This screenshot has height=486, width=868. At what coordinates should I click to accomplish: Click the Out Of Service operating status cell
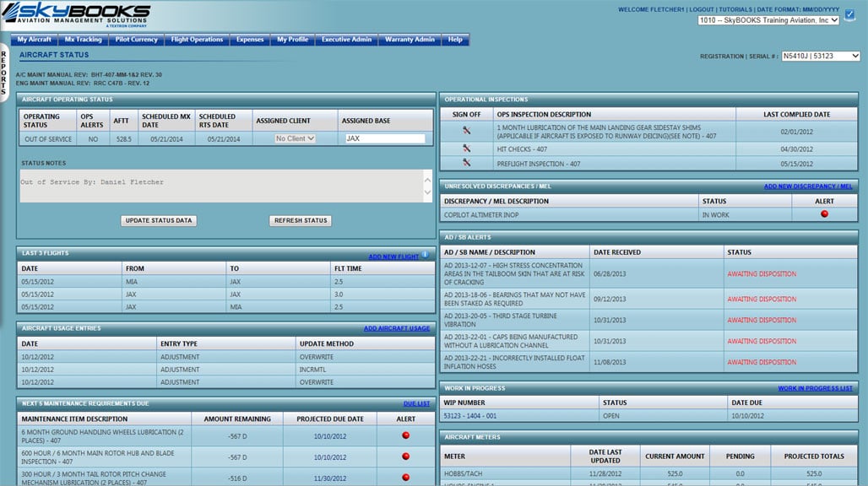[x=48, y=139]
